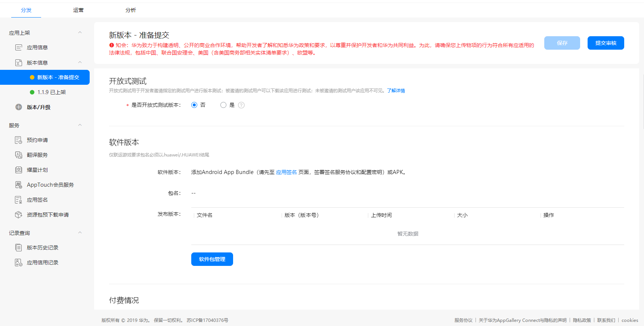Screen dimensions: 644x326
Task: Click the 预约申请 icon
Action: point(19,140)
